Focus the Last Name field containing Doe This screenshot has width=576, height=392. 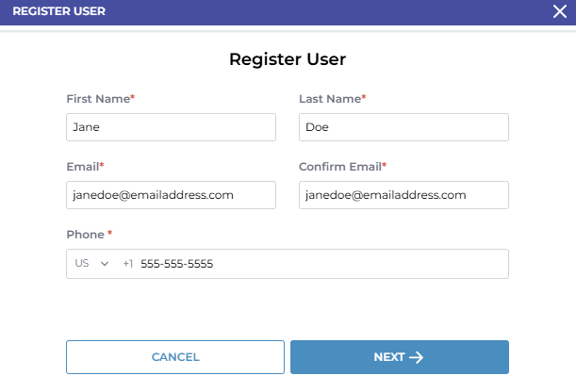pos(403,127)
